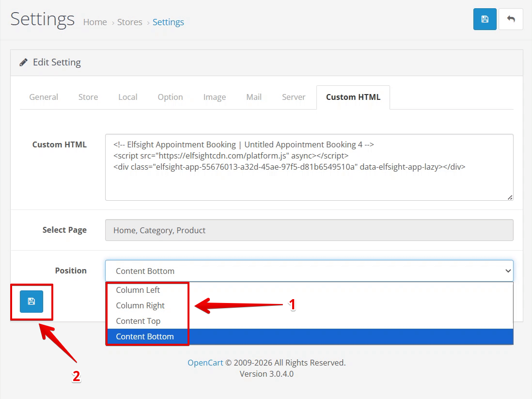Collapse the Position dropdown showing Content Bottom
Screen dimensions: 532x399
tap(309, 271)
